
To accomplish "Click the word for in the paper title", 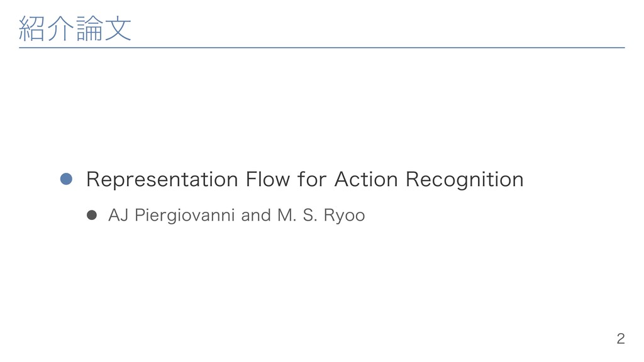I will point(311,179).
